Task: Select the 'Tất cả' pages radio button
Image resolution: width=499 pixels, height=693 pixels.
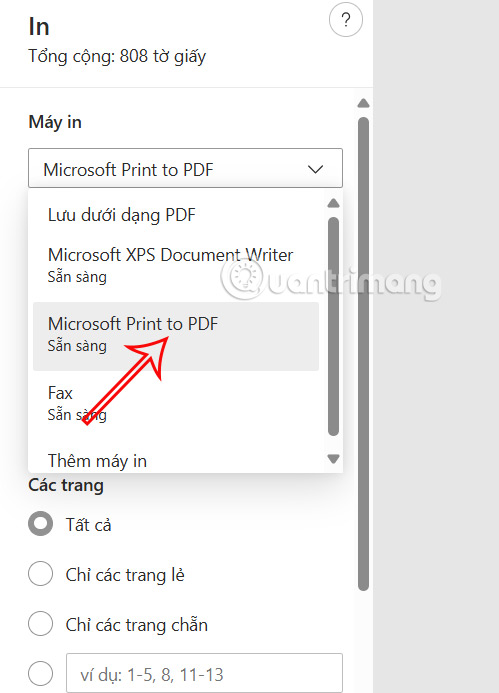Action: click(40, 524)
